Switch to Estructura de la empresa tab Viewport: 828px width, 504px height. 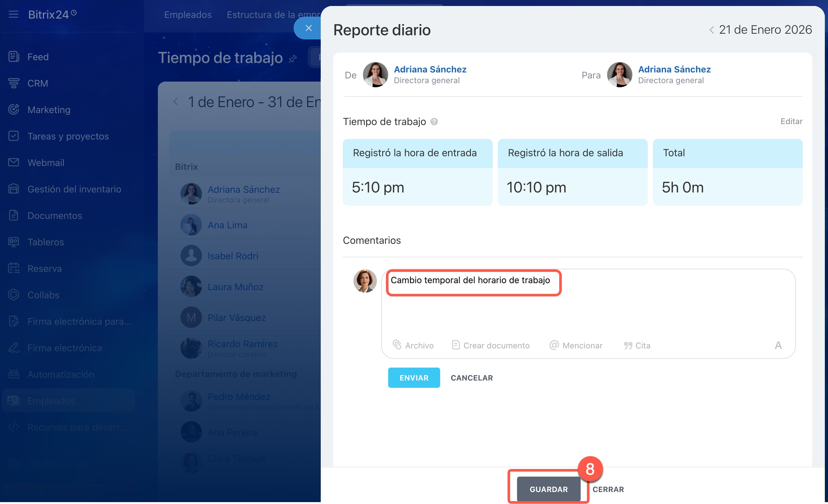[273, 15]
